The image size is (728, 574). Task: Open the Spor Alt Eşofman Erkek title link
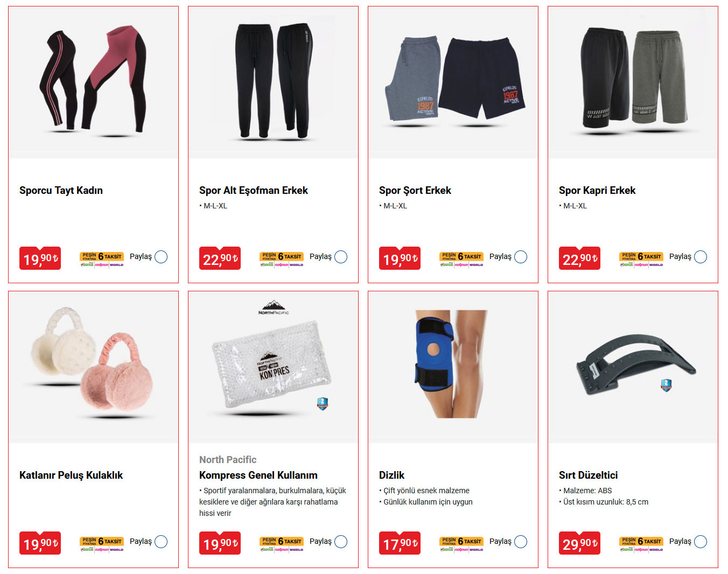tap(254, 190)
